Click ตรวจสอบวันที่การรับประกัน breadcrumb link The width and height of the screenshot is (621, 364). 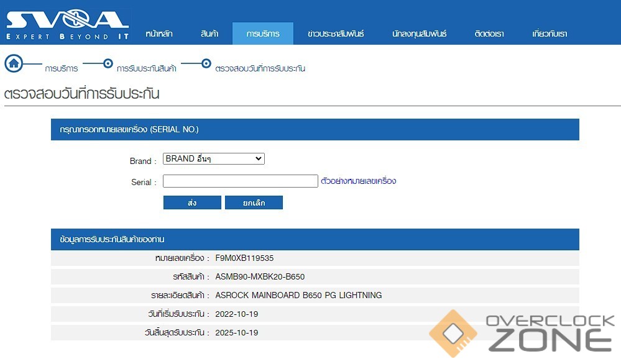260,68
